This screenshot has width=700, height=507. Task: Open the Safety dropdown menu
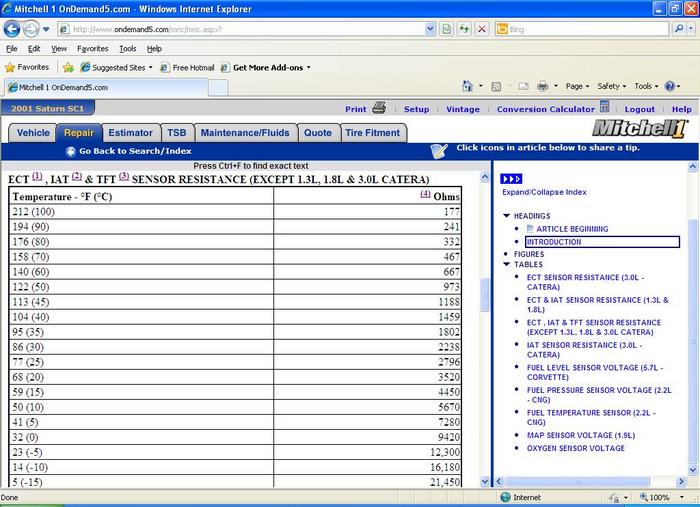click(x=611, y=87)
